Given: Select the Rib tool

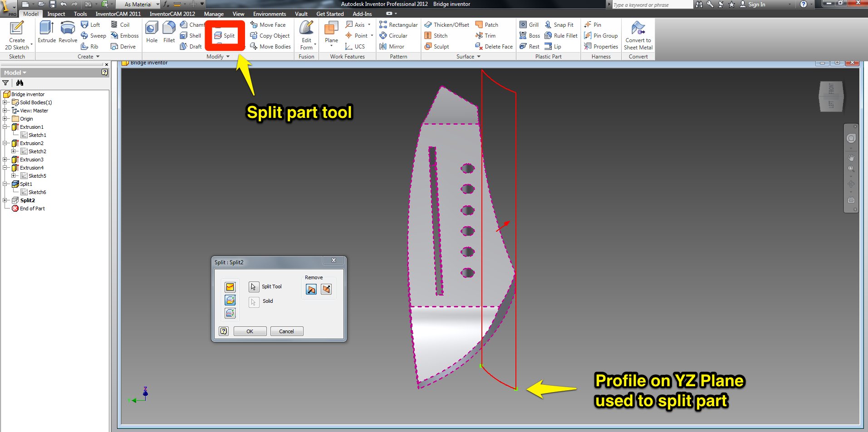Looking at the screenshot, I should 89,46.
